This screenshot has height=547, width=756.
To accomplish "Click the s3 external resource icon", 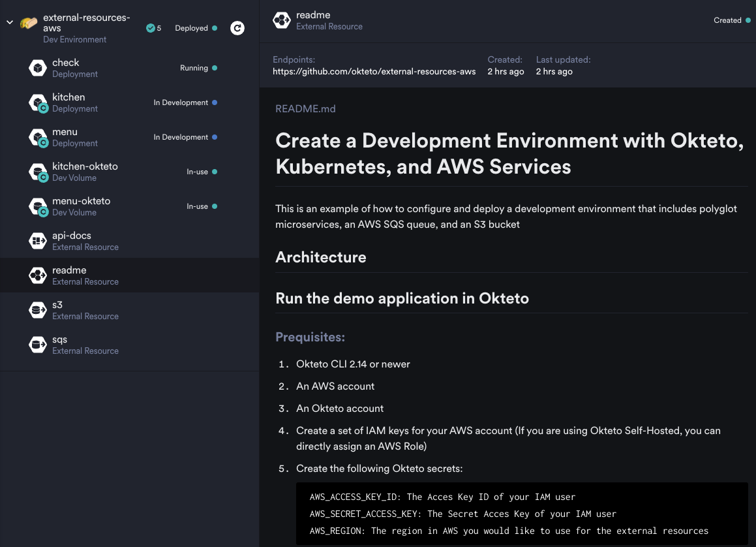I will click(x=38, y=310).
